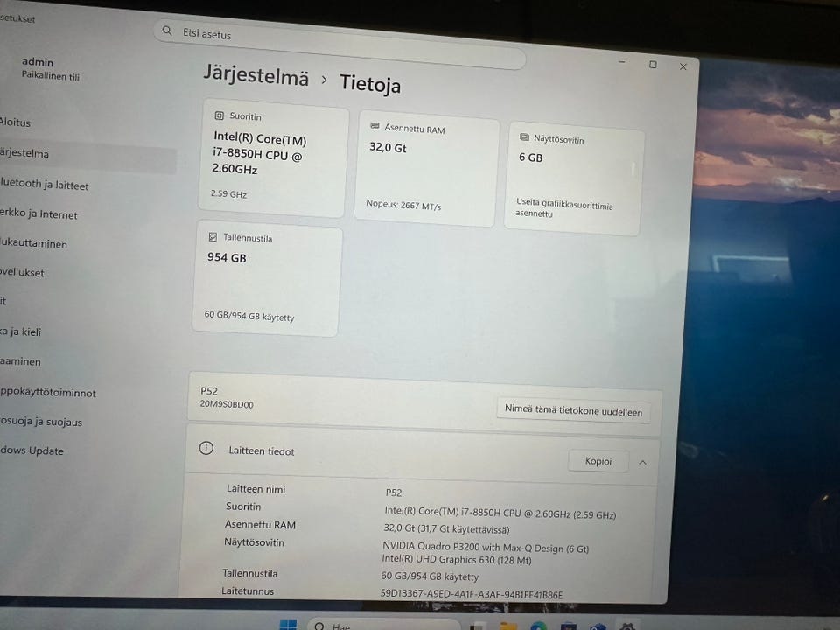The image size is (840, 630).
Task: Open the Suoritin processor card
Action: coord(273,157)
